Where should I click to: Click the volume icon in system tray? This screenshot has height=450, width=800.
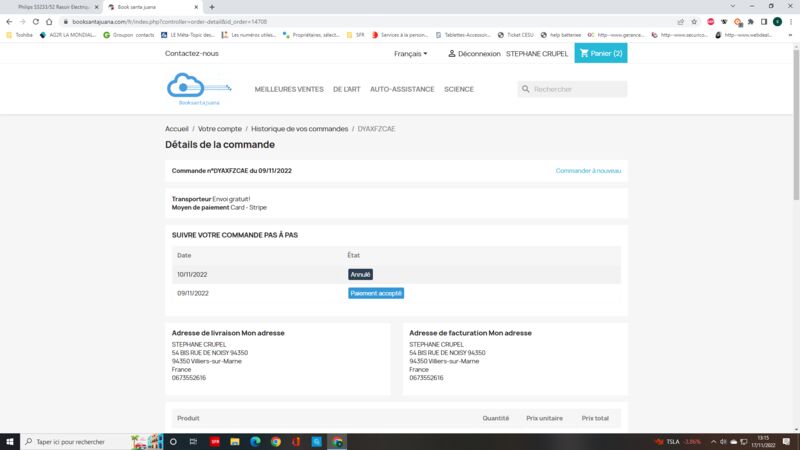723,442
